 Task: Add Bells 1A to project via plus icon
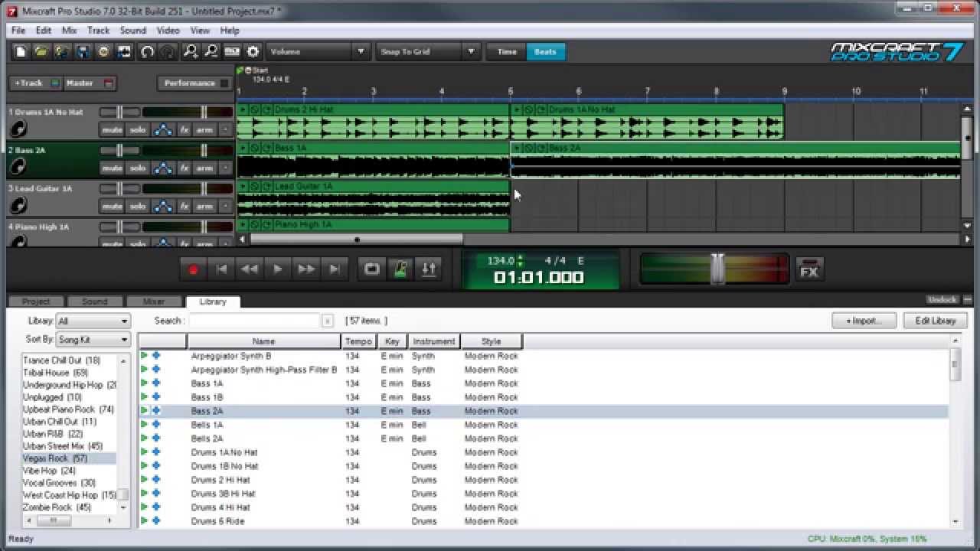[156, 425]
